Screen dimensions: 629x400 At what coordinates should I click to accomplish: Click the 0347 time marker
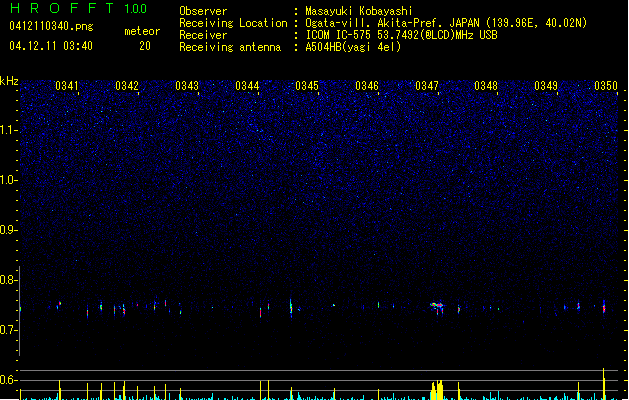pyautogui.click(x=427, y=86)
